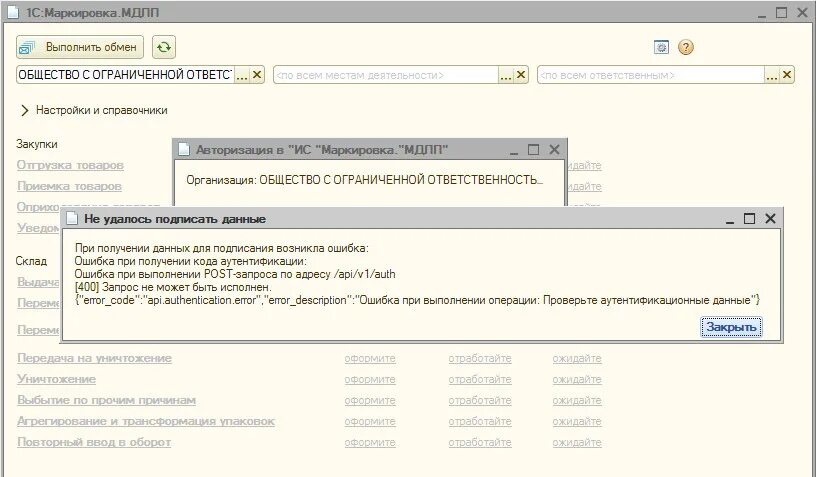Maximize the Авторизация window

533,150
